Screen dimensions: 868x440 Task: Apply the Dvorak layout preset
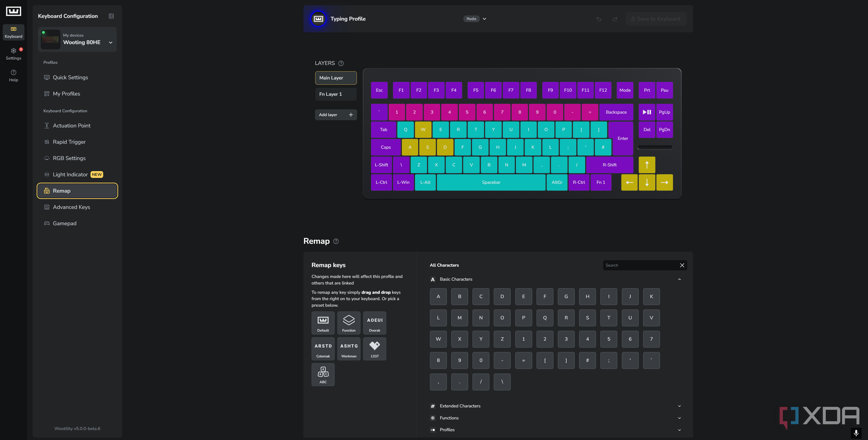click(375, 323)
